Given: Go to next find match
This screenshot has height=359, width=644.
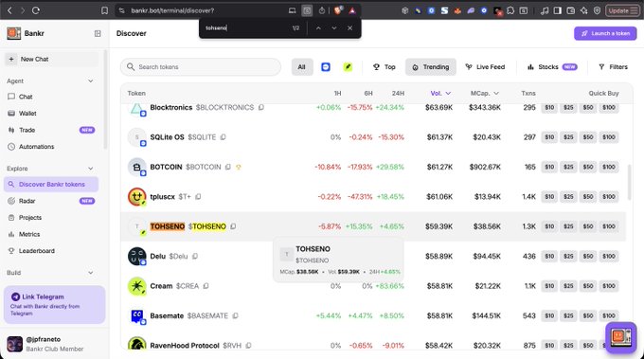Looking at the screenshot, I should click(334, 27).
